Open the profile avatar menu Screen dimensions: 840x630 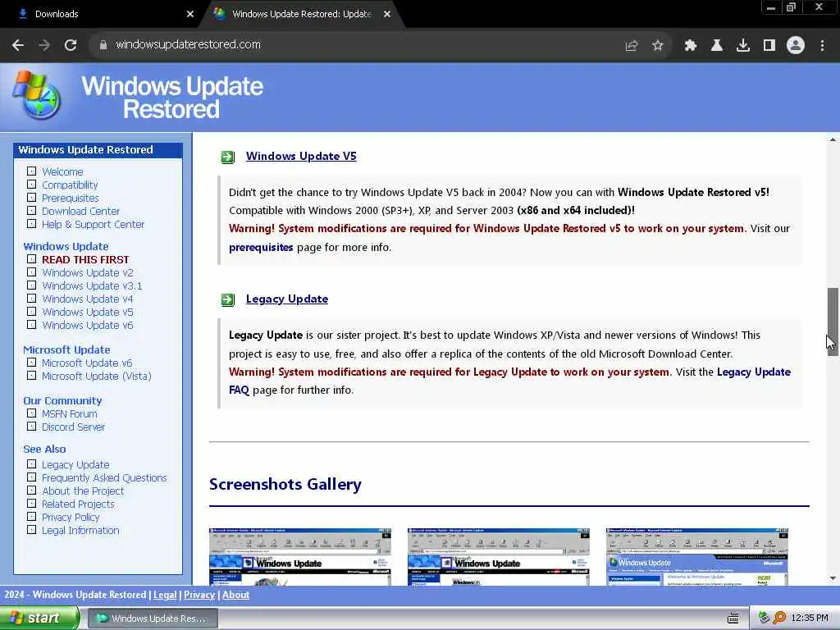(796, 45)
